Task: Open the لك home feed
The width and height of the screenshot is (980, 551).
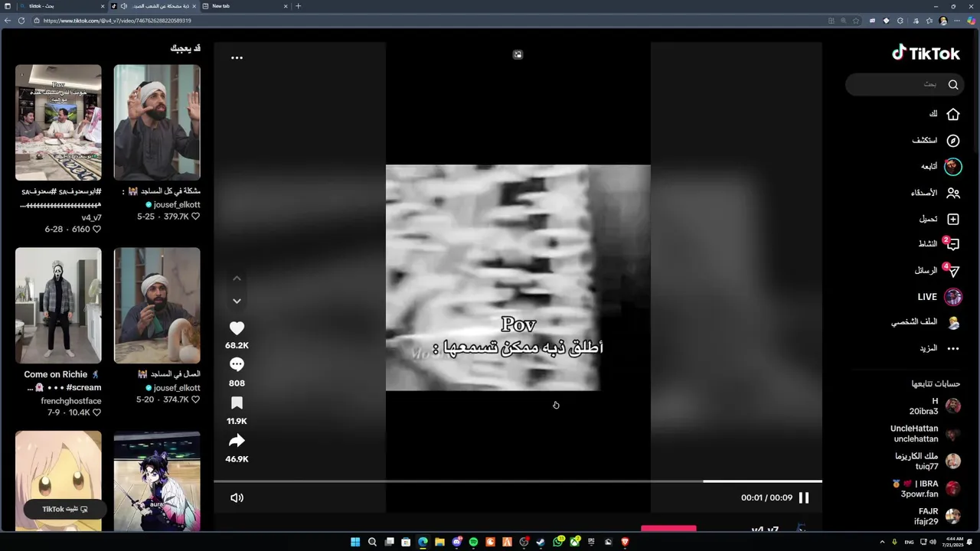Action: pos(942,114)
